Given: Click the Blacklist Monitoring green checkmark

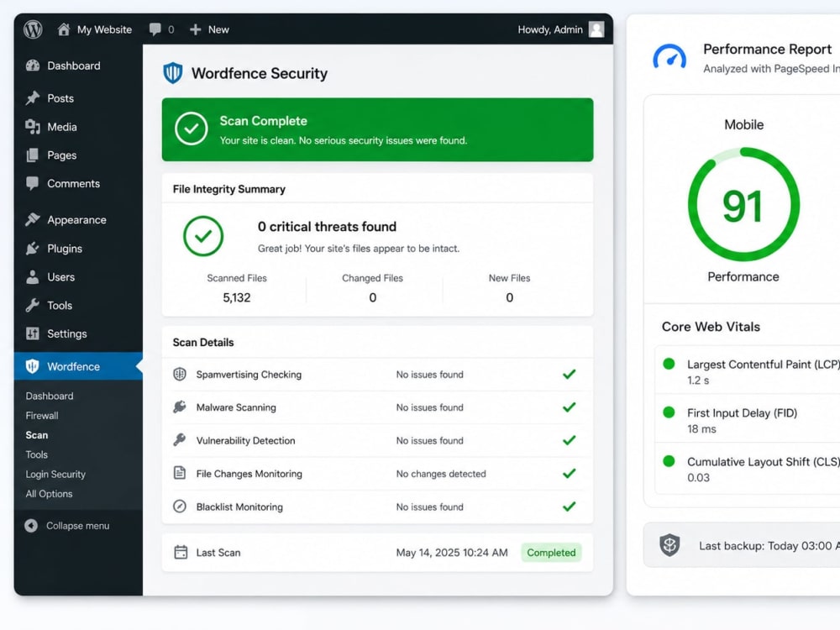Looking at the screenshot, I should [x=570, y=507].
